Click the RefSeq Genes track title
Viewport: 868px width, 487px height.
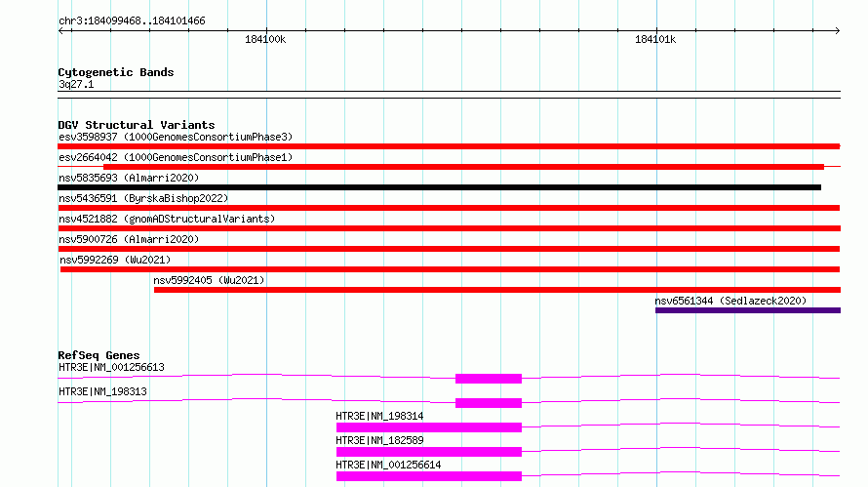point(99,355)
